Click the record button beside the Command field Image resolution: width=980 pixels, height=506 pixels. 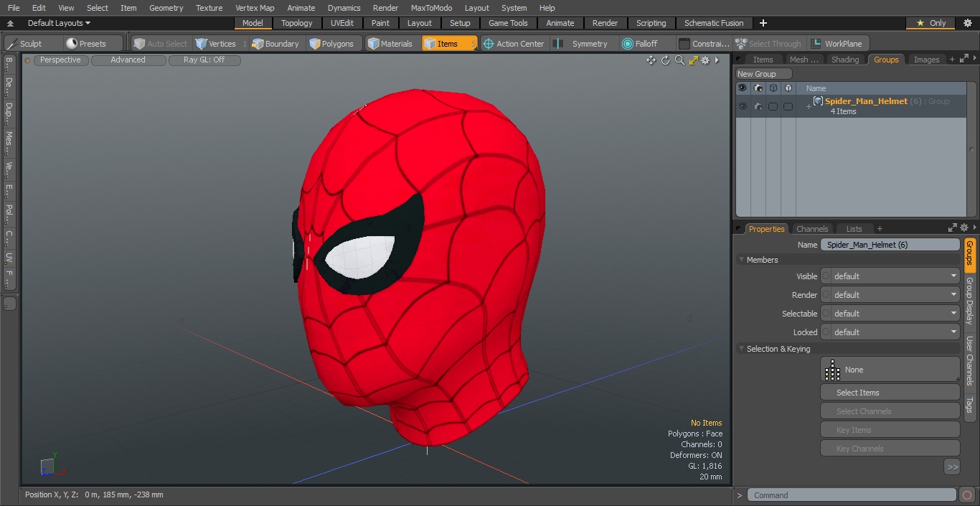coord(966,495)
